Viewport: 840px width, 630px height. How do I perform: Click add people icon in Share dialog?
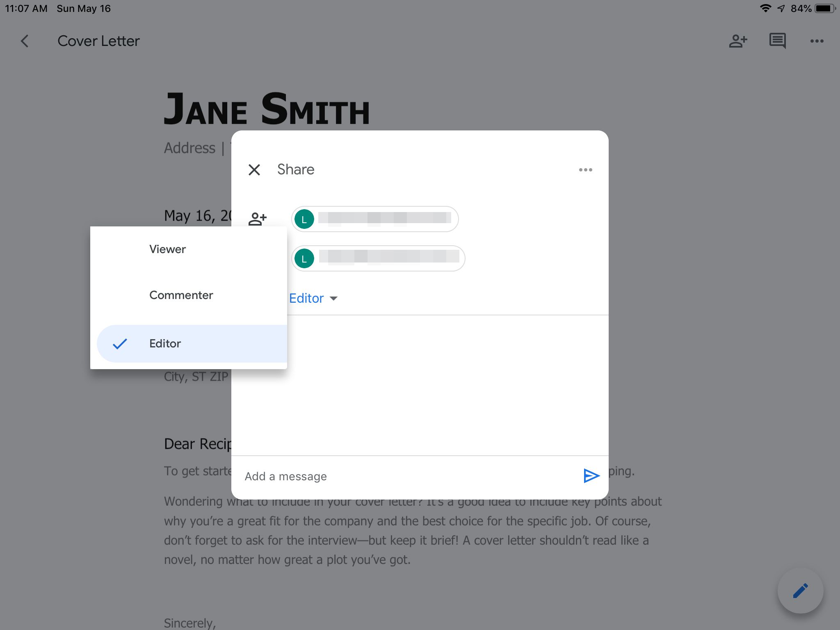pyautogui.click(x=258, y=219)
